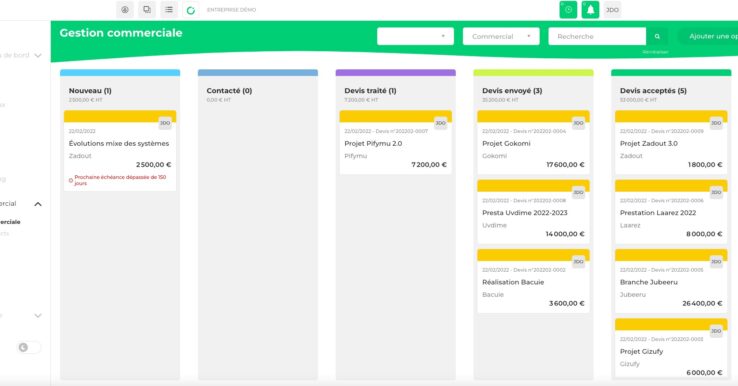Open the empty filter dropdown before Commercial
Viewport: 738px width, 386px height.
pyautogui.click(x=415, y=36)
